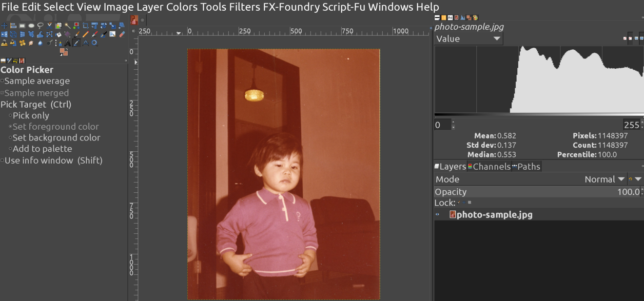Hide the photo-sample.jpg layer via eye icon

(x=438, y=214)
